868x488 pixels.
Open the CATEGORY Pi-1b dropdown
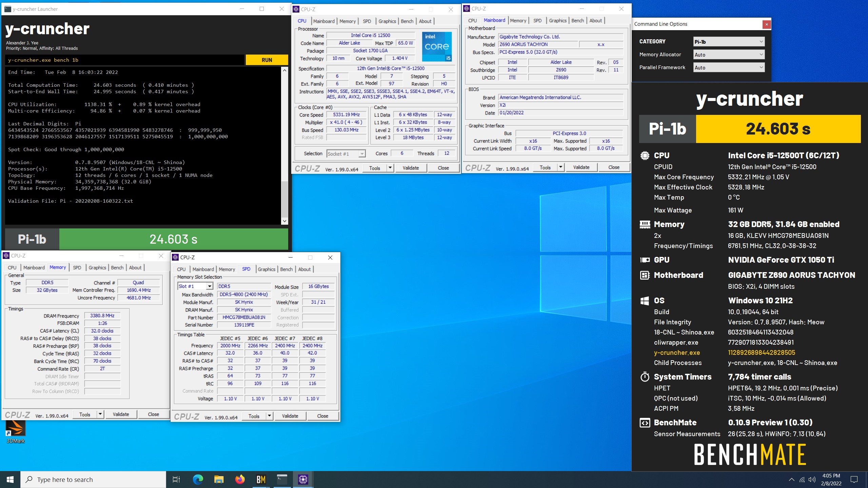[729, 42]
